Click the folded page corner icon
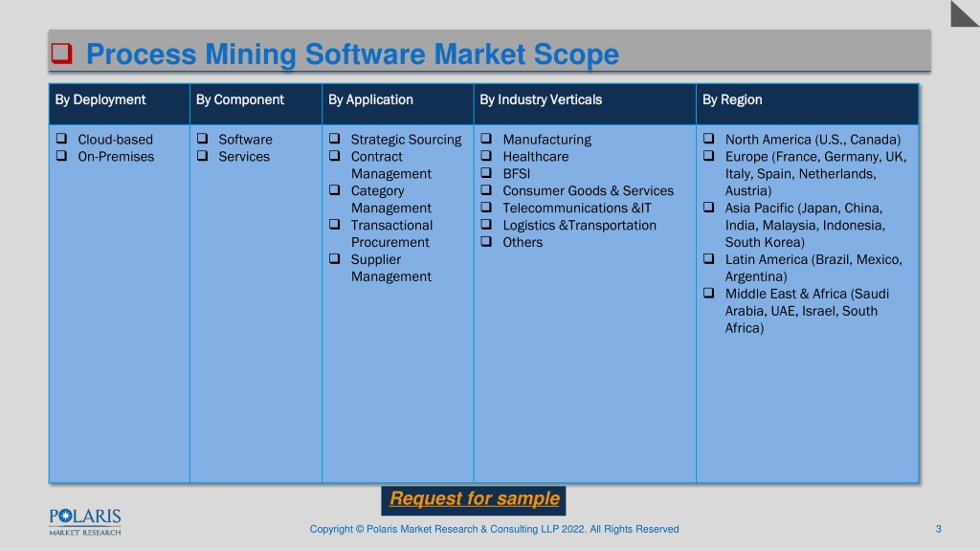The image size is (980, 551). coord(965,13)
